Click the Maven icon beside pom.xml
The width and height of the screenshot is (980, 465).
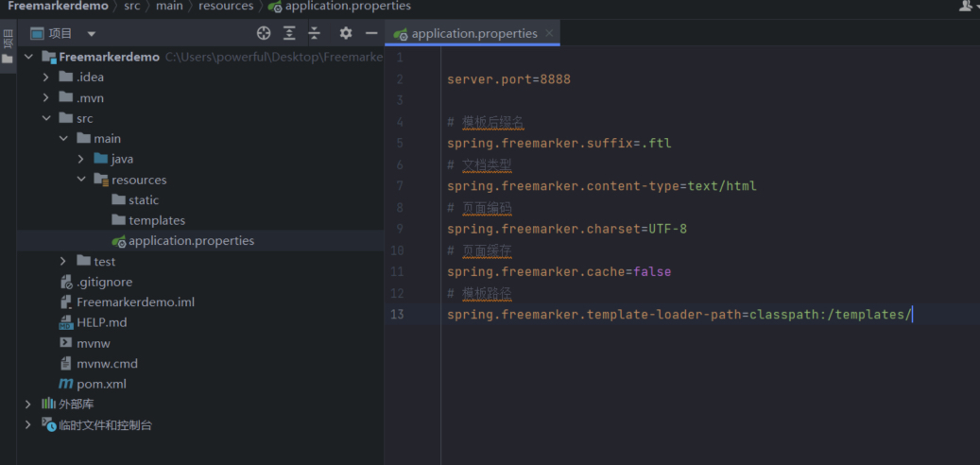65,384
